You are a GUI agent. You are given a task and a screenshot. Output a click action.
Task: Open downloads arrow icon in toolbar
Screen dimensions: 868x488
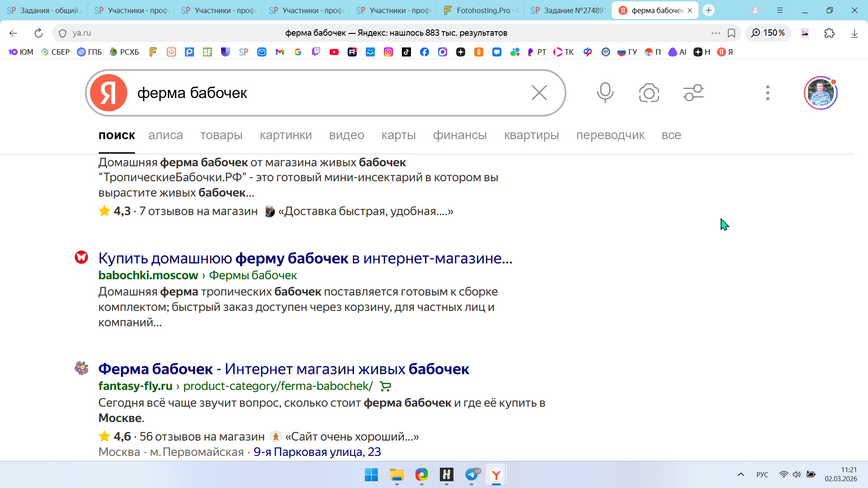pos(854,33)
